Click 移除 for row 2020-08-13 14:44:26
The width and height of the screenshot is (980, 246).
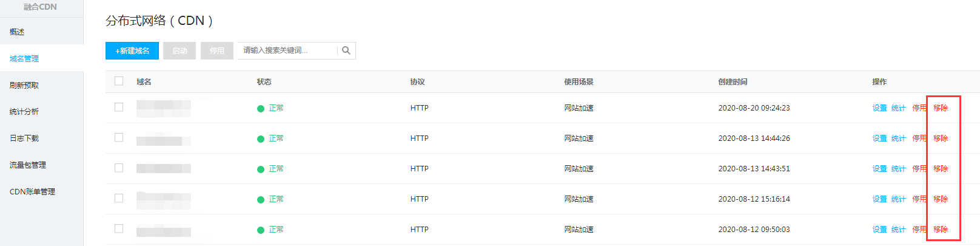(941, 138)
